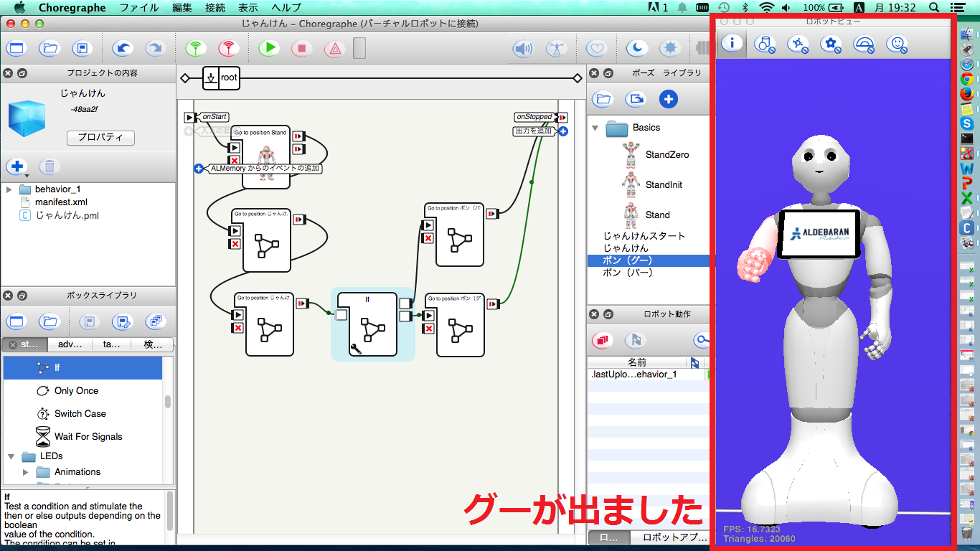Click the red warning triangle debug icon
The width and height of the screenshot is (980, 551).
tap(334, 49)
